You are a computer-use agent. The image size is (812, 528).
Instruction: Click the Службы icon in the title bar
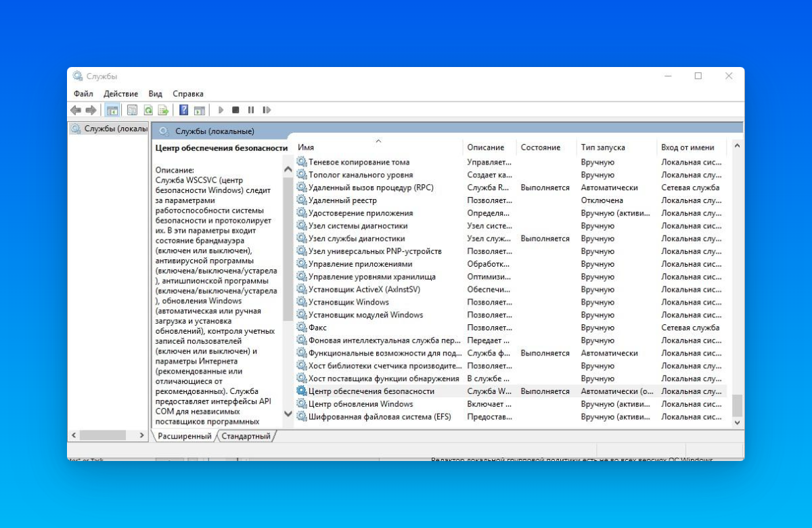point(78,76)
